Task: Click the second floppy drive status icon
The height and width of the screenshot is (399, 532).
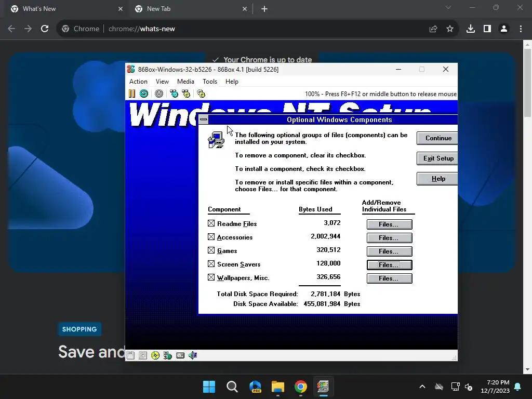Action: click(x=143, y=355)
